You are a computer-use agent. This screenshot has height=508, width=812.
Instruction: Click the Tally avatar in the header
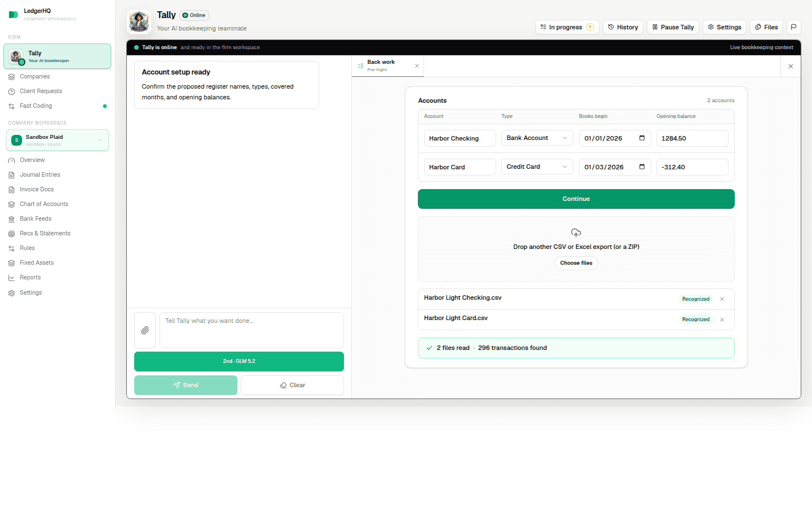139,21
